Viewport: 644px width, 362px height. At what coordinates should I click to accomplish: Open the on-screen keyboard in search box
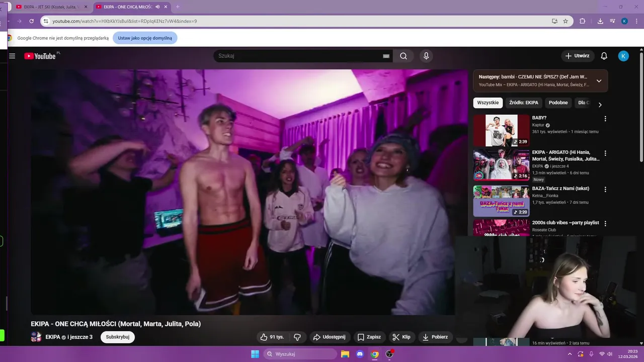[x=386, y=56]
